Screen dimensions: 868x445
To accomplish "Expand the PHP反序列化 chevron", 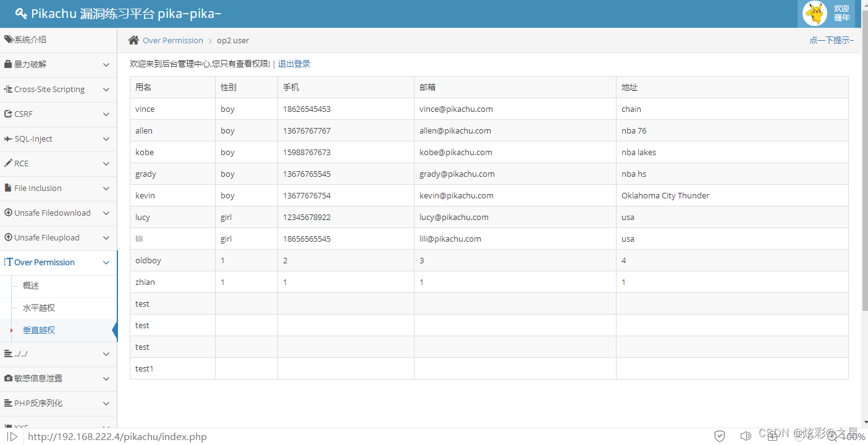I will tap(106, 403).
